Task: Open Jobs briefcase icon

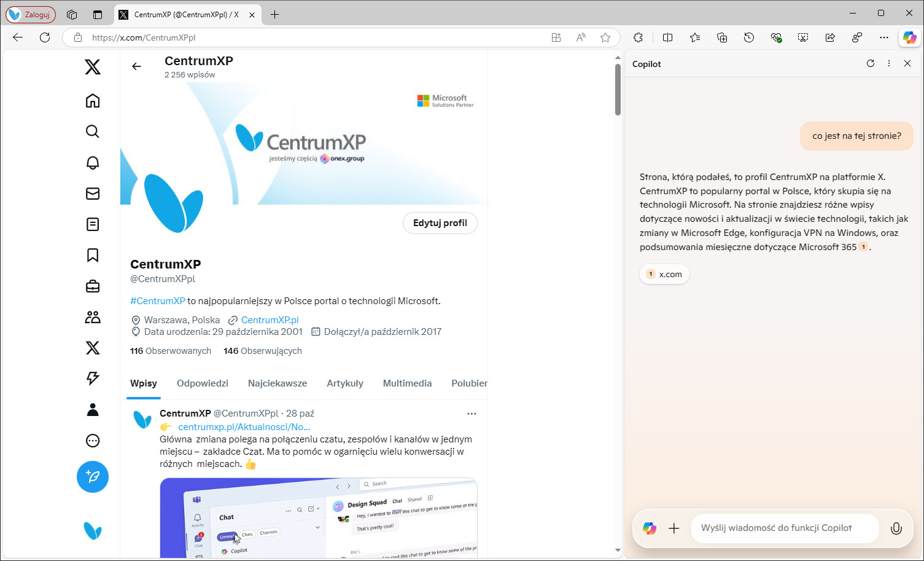Action: pos(93,286)
